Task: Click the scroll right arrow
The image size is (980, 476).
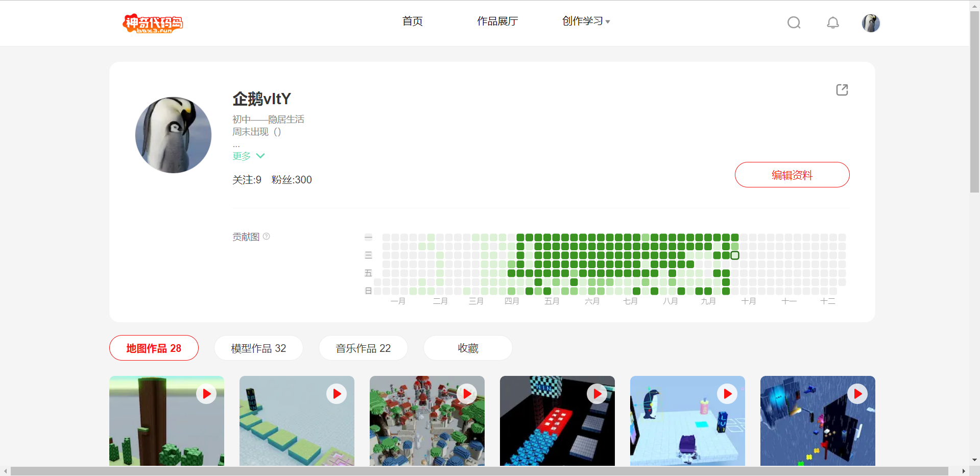Action: point(964,471)
